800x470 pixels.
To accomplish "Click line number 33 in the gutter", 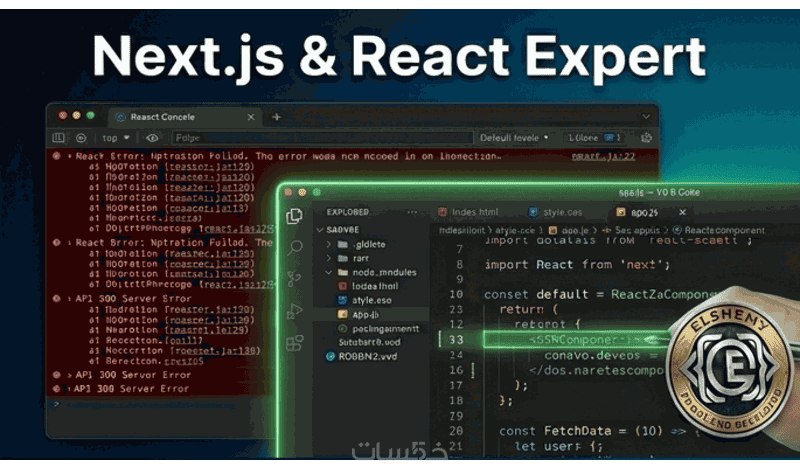I will click(x=456, y=340).
